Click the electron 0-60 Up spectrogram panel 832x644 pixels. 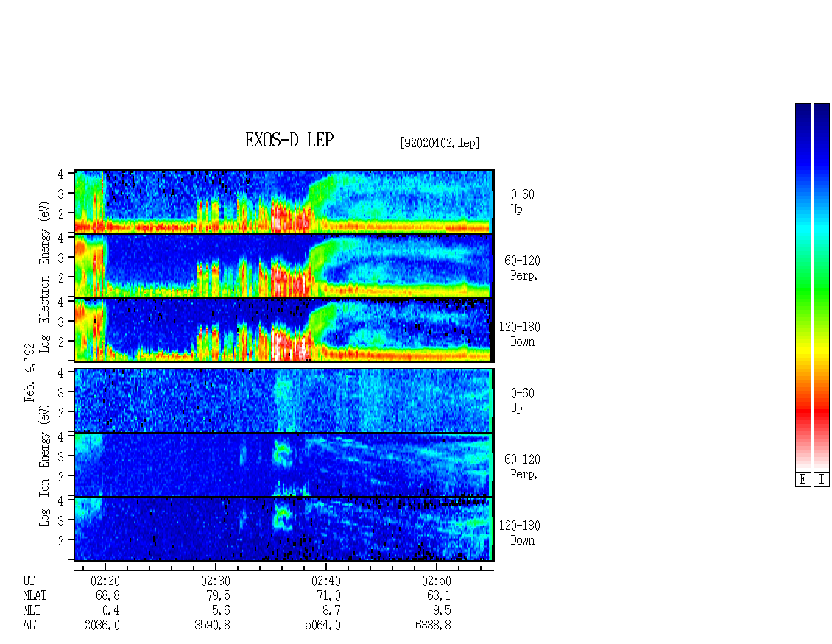click(x=284, y=202)
